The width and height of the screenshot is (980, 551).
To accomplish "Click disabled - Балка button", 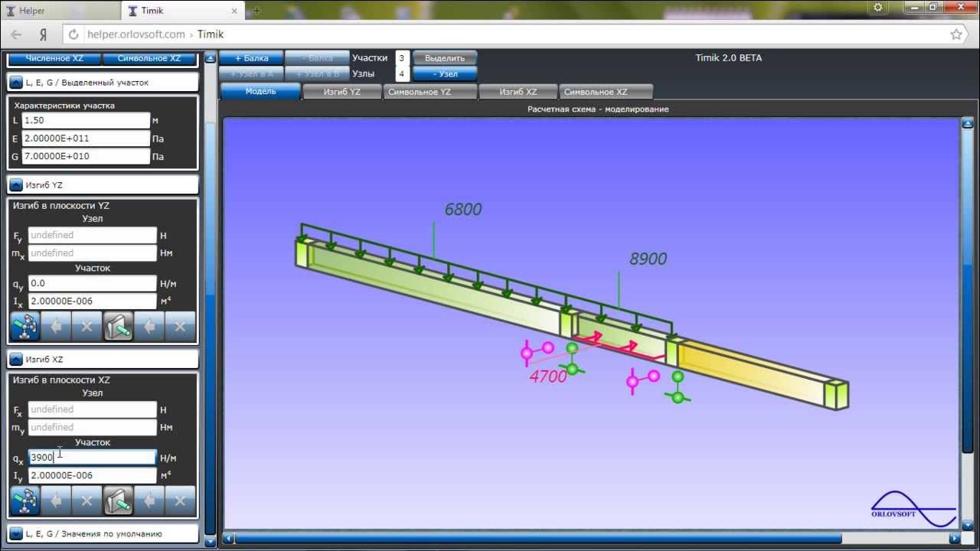I will click(x=317, y=58).
